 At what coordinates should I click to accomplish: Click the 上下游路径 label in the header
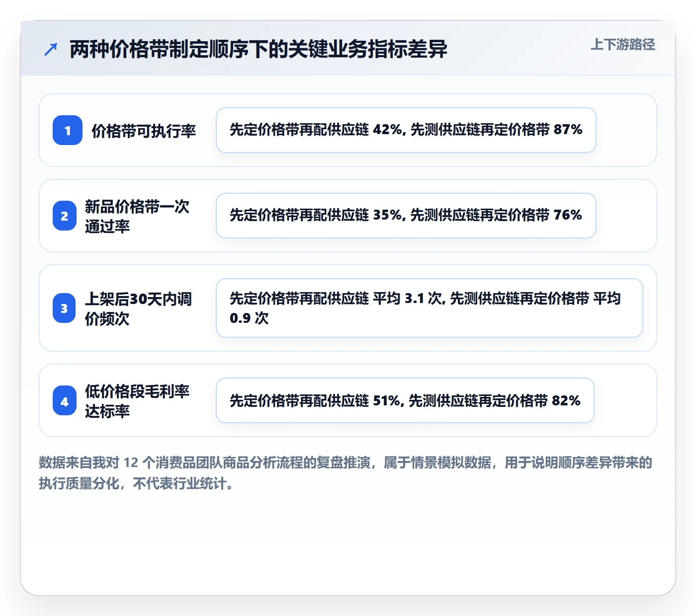point(623,45)
